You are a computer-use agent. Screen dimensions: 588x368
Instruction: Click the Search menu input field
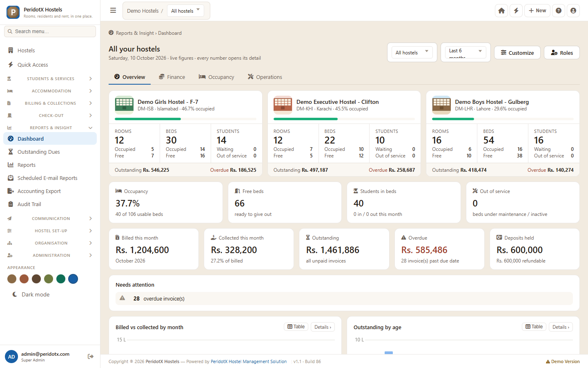point(50,31)
